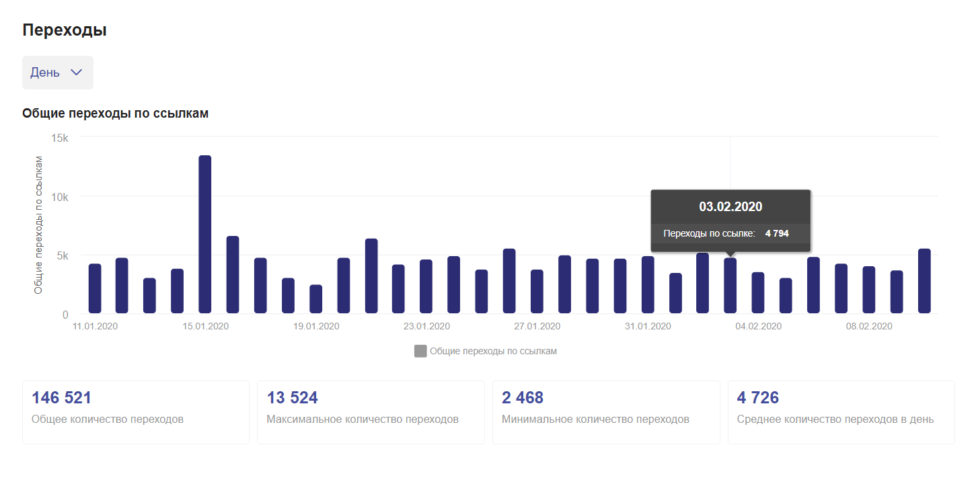This screenshot has width=980, height=482.
Task: Open the День period dropdown
Action: [x=57, y=73]
